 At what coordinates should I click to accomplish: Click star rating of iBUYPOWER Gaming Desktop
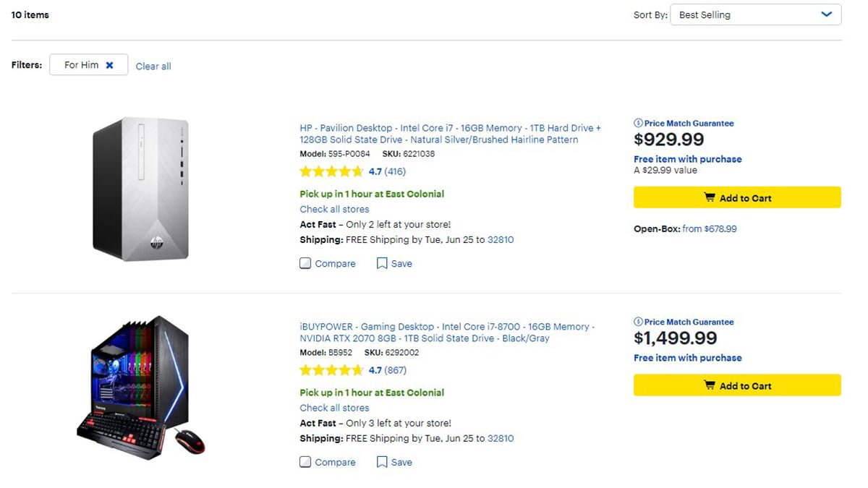[x=331, y=371]
